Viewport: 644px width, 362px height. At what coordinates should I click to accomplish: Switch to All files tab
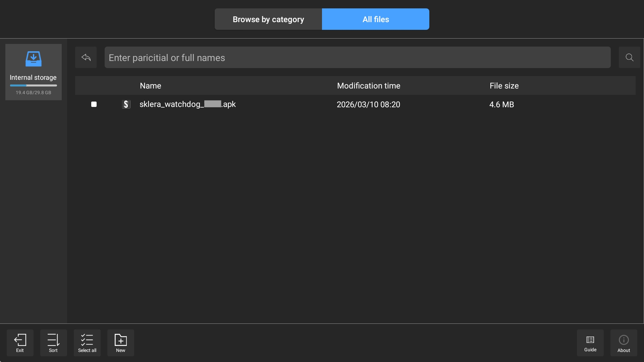pos(375,19)
